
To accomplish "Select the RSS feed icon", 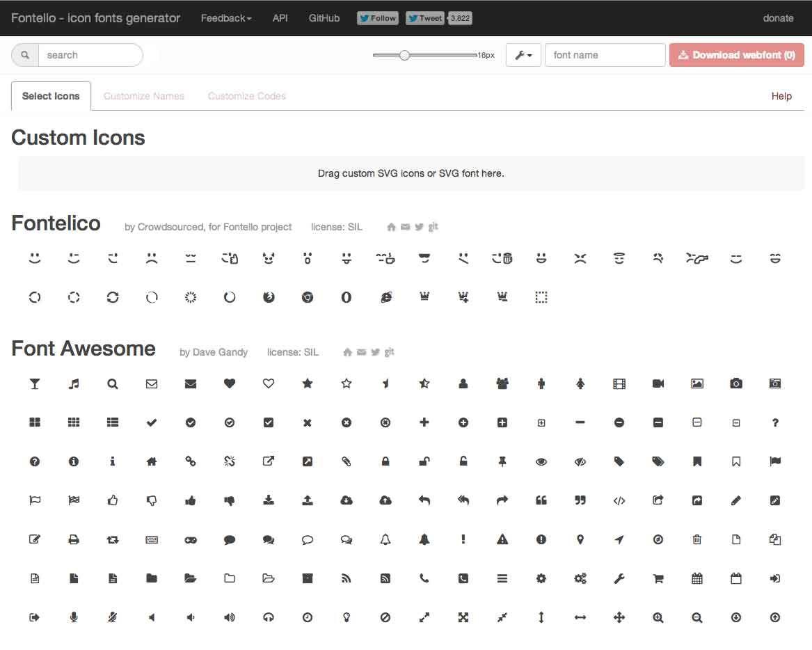I will [346, 578].
